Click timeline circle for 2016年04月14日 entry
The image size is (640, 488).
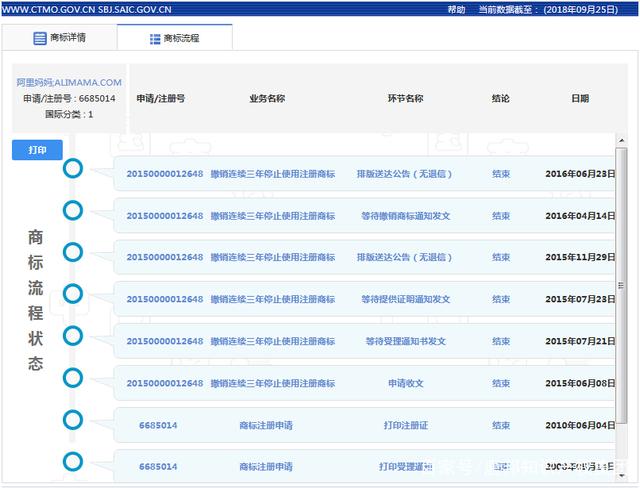click(73, 211)
